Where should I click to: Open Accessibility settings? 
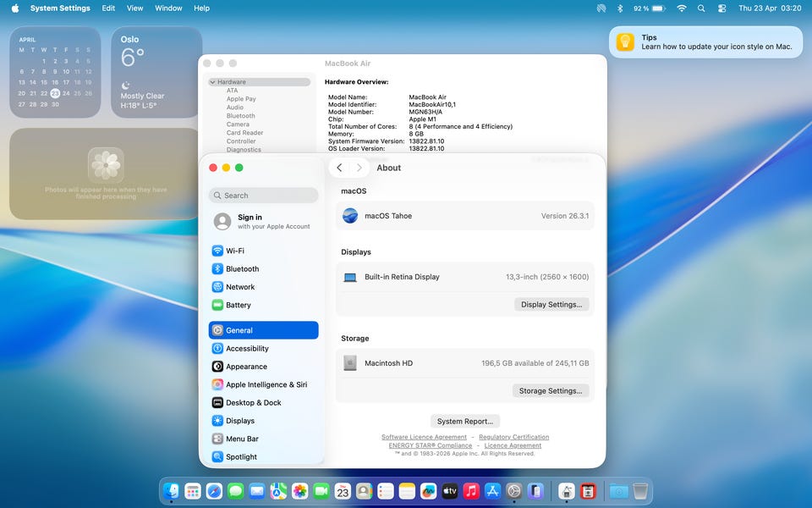263,348
